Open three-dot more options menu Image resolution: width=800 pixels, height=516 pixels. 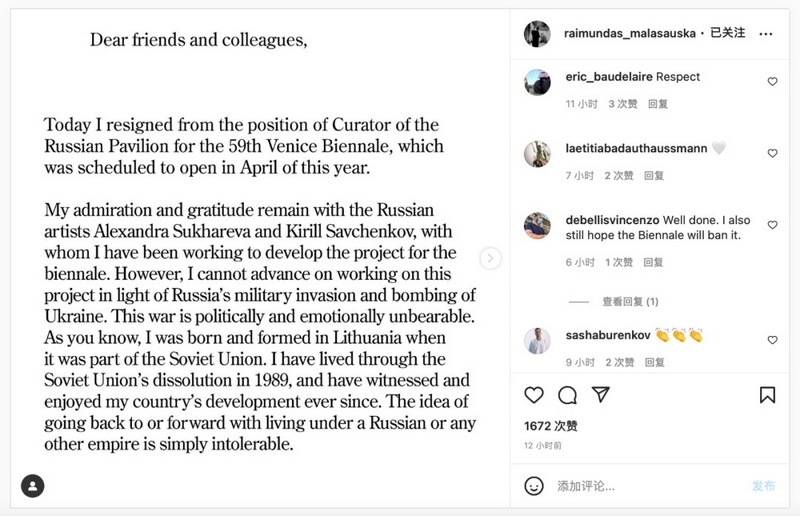point(765,34)
